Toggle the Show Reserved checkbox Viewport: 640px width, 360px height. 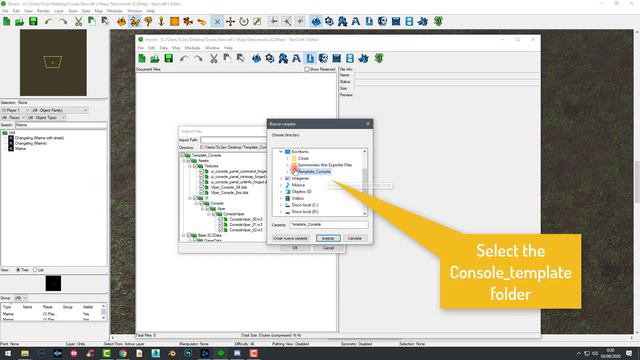307,69
